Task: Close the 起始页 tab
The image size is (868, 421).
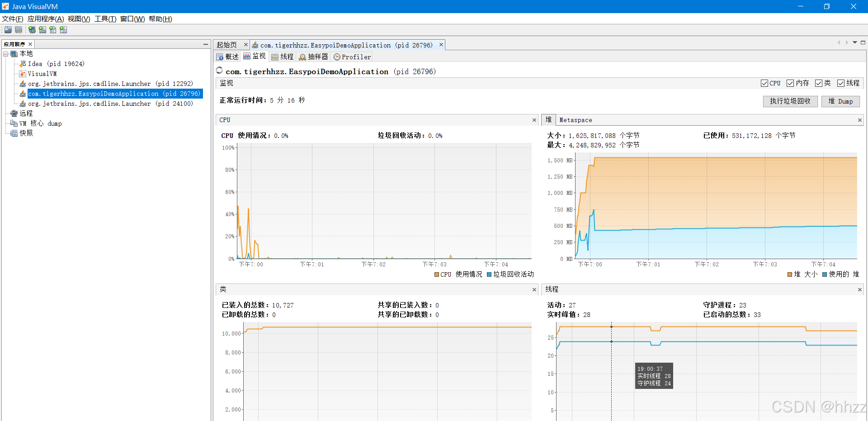Action: click(x=246, y=45)
